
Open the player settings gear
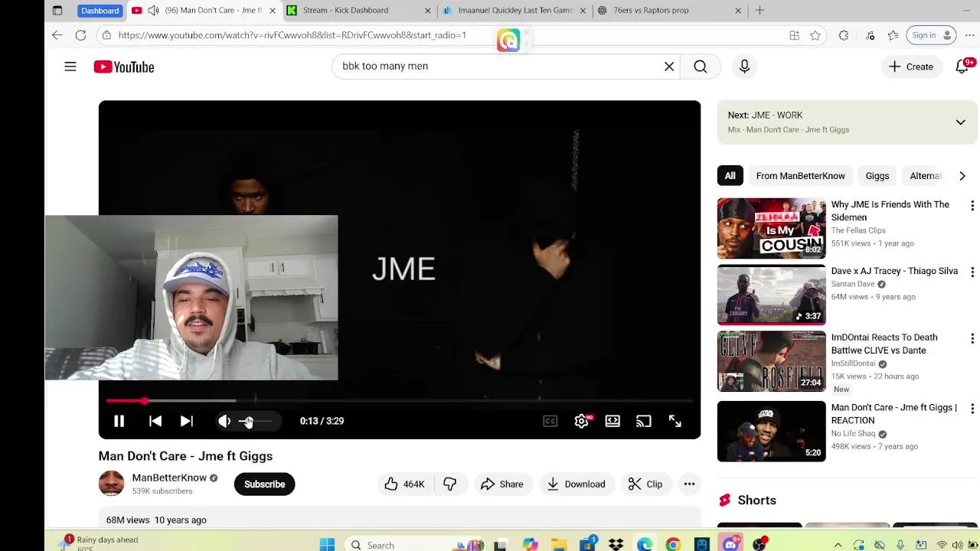581,421
